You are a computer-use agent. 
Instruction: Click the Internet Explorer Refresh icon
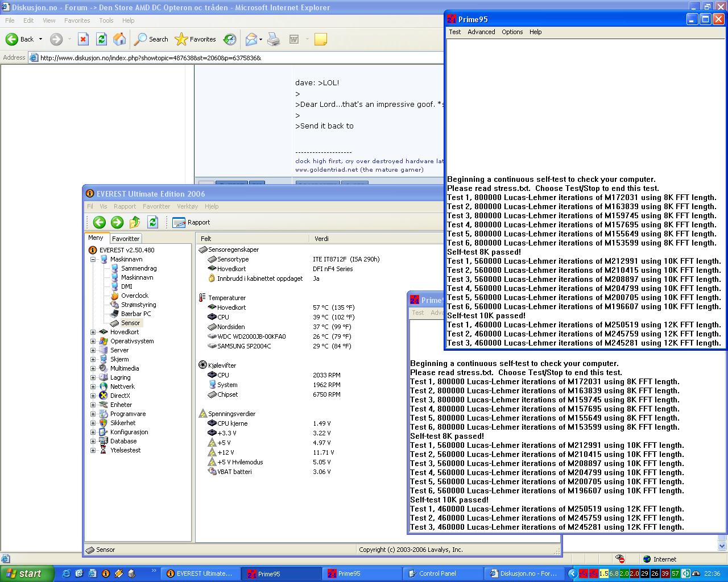pos(101,39)
